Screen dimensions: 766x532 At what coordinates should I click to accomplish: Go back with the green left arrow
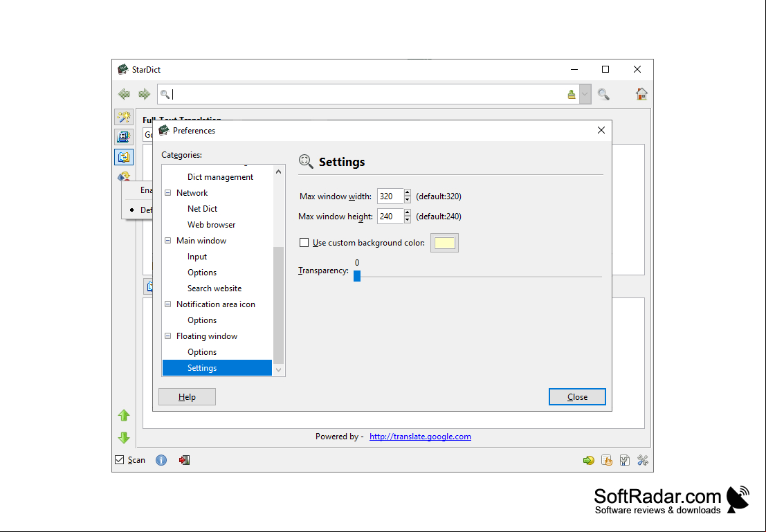[x=124, y=94]
